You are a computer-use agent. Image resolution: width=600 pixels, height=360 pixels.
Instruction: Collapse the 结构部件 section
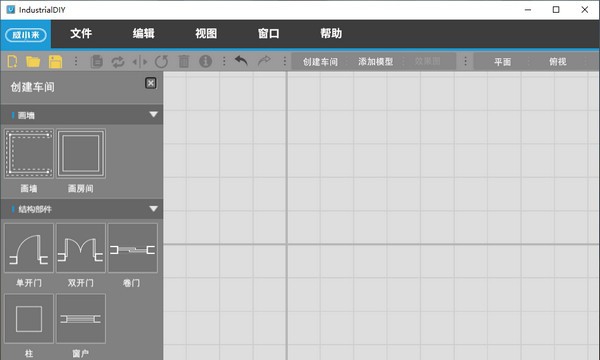click(153, 209)
